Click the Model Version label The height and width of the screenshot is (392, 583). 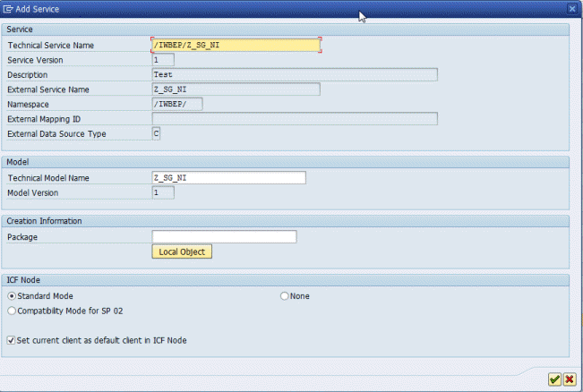(33, 192)
